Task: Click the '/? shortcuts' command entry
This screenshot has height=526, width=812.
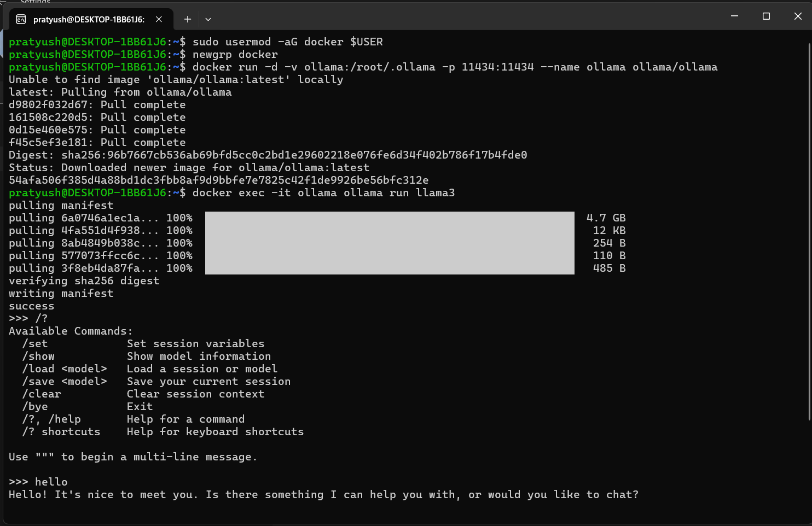Action: [x=61, y=432]
